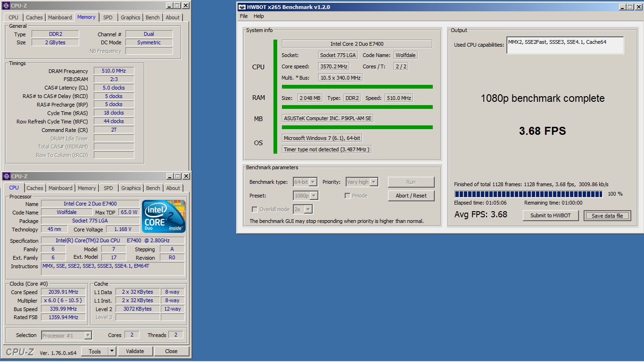Click the Level 2 3072 KBytes value
This screenshot has width=644, height=362.
(x=137, y=309)
